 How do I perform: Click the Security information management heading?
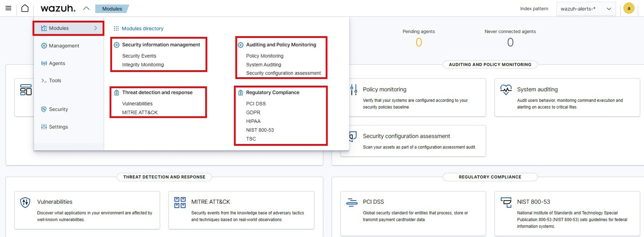(x=161, y=45)
